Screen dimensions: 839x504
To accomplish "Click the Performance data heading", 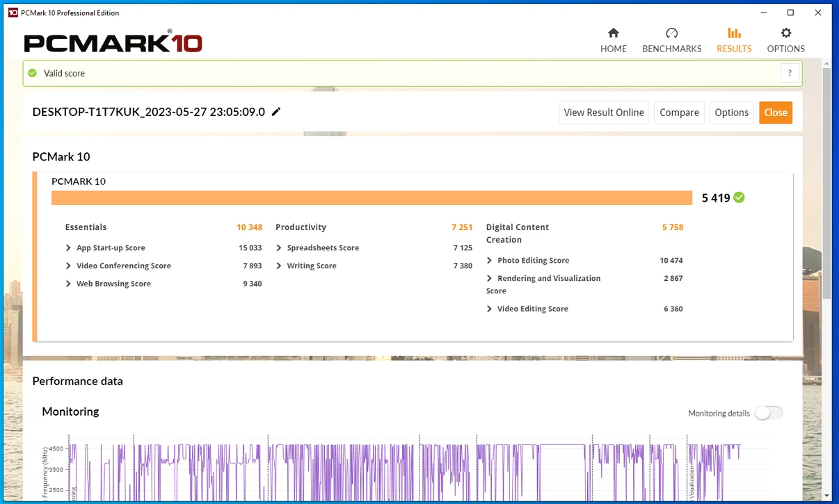I will (77, 381).
